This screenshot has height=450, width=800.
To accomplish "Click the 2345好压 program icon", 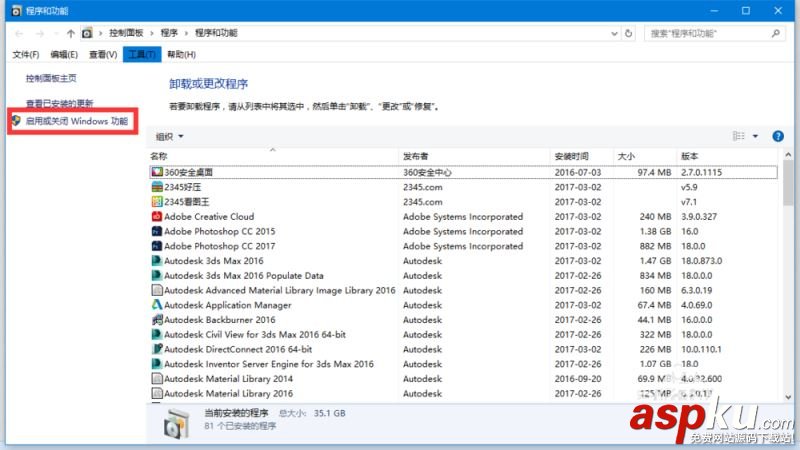I will tap(157, 187).
